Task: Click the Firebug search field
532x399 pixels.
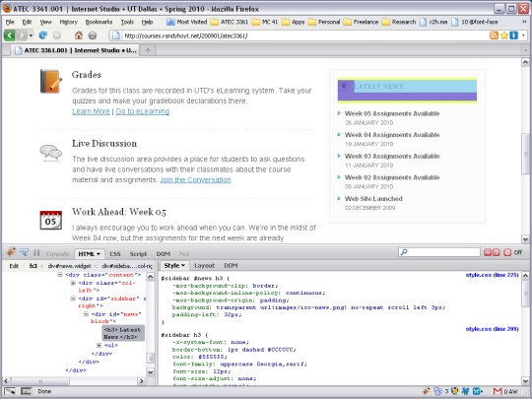Action: click(439, 252)
